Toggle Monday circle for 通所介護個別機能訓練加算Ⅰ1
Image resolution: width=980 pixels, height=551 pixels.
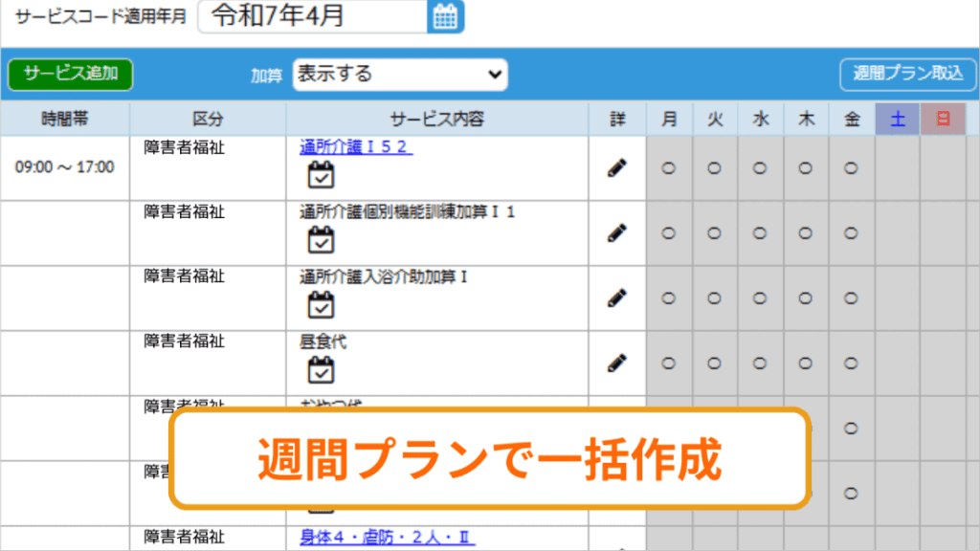click(x=669, y=233)
